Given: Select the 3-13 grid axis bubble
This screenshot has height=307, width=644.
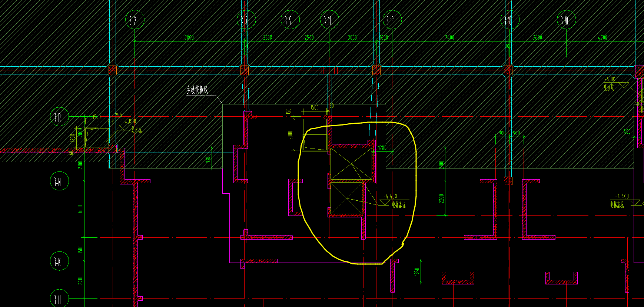Looking at the screenshot, I should tap(392, 20).
